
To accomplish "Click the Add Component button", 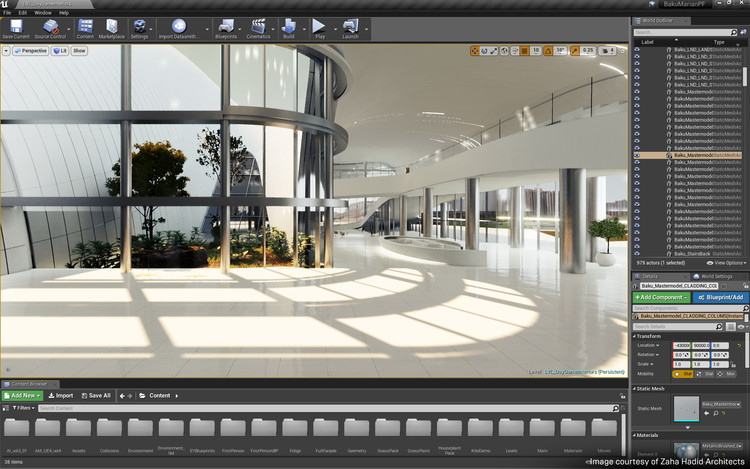I will [x=659, y=297].
